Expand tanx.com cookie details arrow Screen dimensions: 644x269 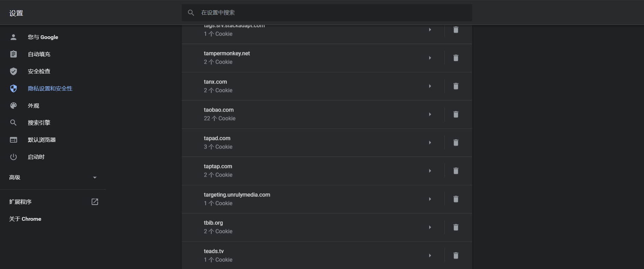click(x=430, y=86)
